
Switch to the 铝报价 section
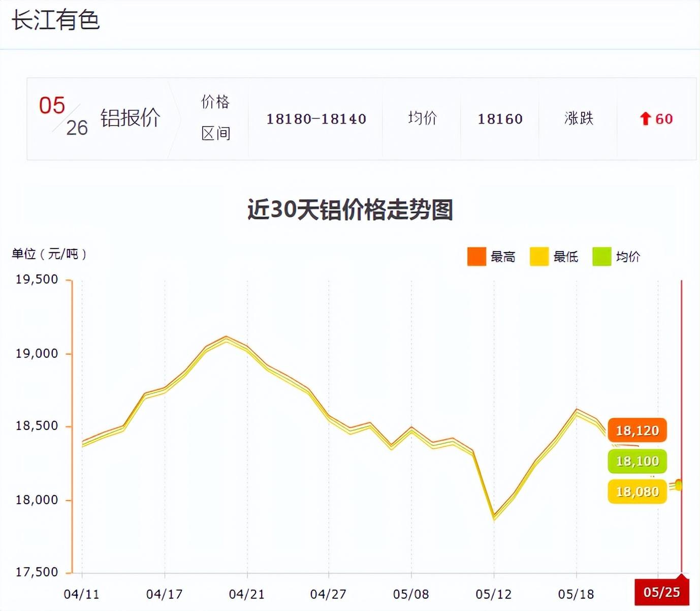click(x=131, y=118)
